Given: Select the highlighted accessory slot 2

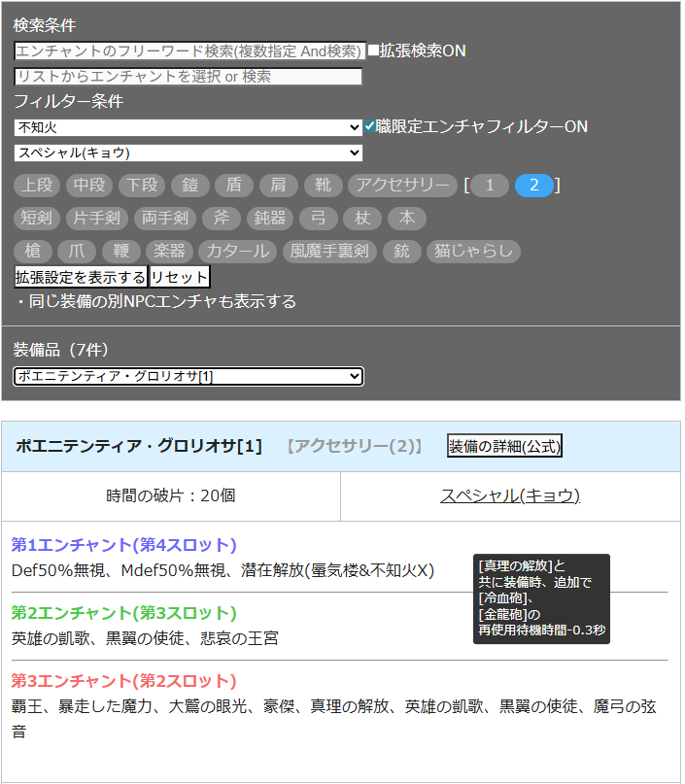Looking at the screenshot, I should point(534,186).
